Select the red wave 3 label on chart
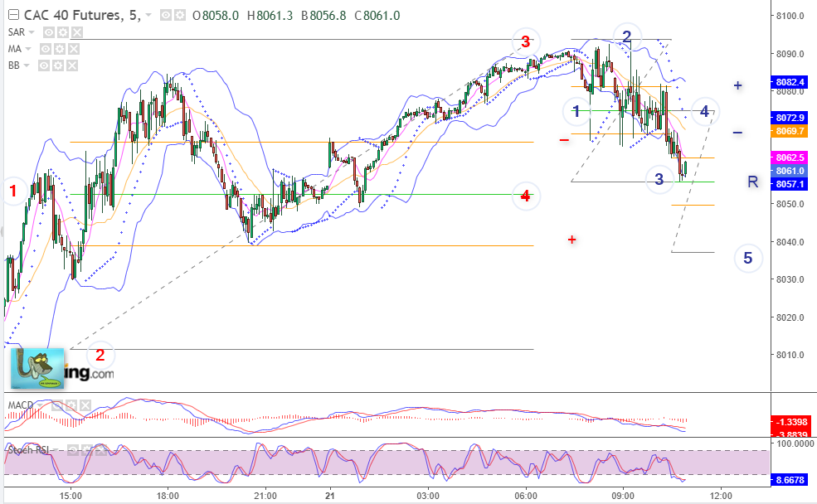The height and width of the screenshot is (504, 817). [526, 41]
